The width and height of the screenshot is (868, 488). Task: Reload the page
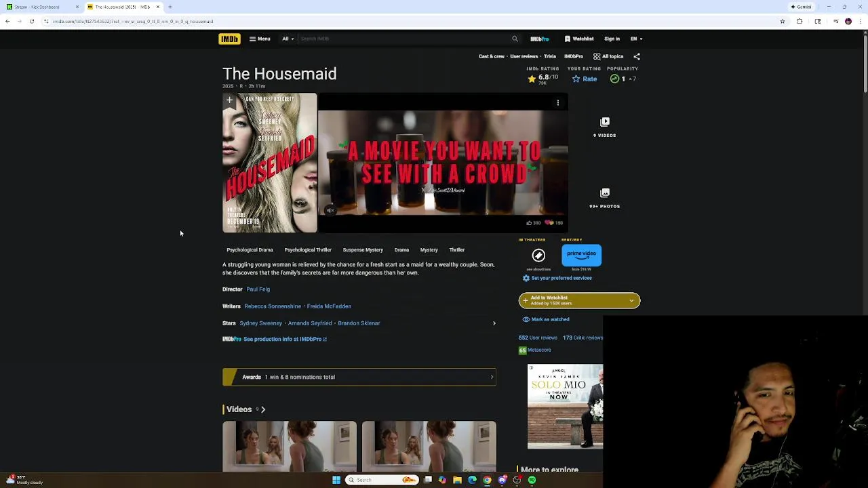click(x=31, y=21)
